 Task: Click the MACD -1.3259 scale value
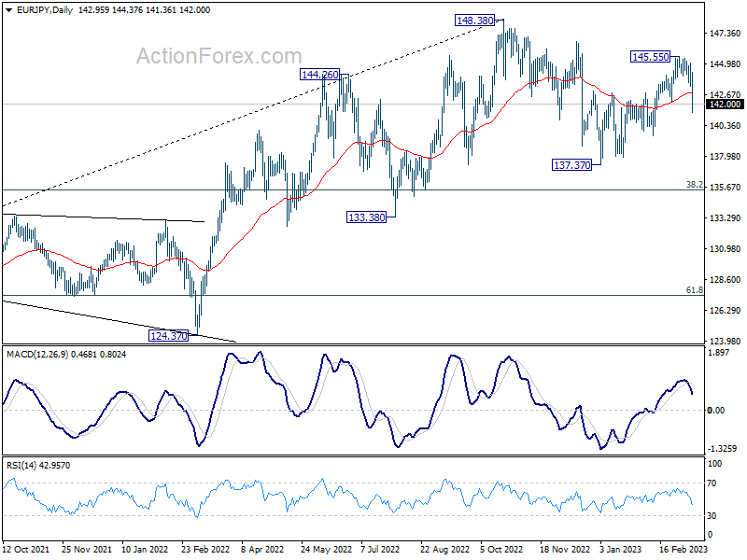point(722,449)
